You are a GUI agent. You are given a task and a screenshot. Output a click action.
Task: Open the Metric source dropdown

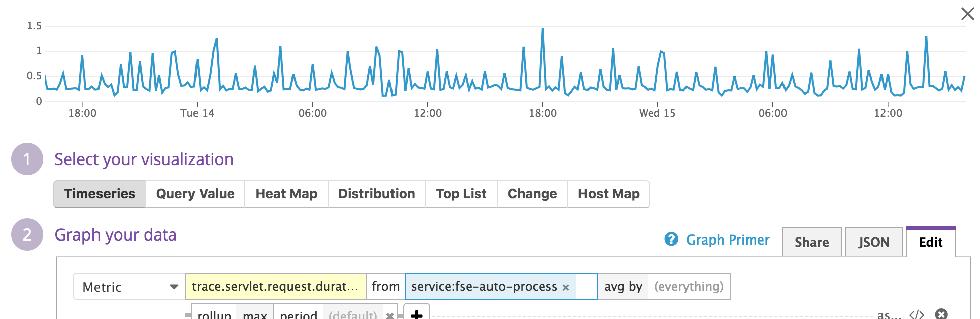(x=130, y=287)
